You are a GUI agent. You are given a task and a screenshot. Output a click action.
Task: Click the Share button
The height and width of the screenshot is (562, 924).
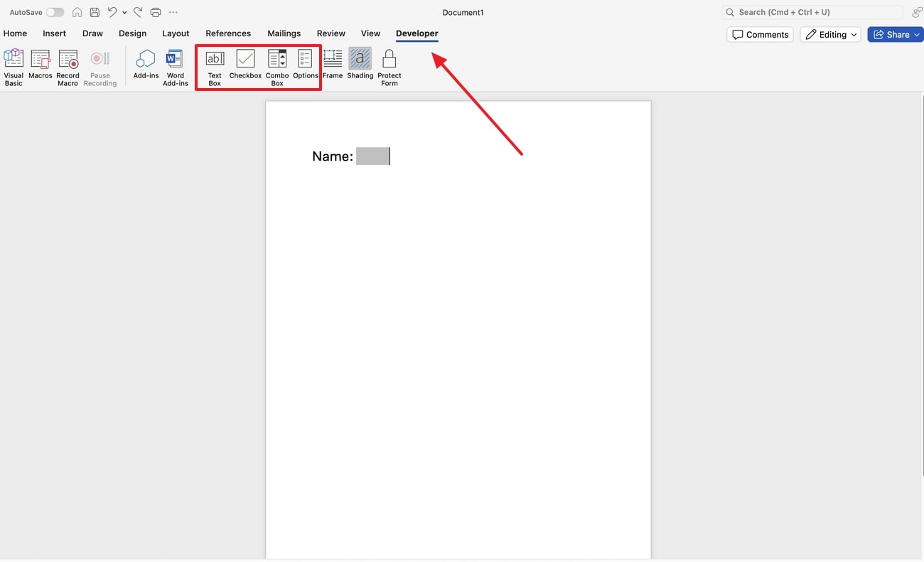[x=895, y=34]
